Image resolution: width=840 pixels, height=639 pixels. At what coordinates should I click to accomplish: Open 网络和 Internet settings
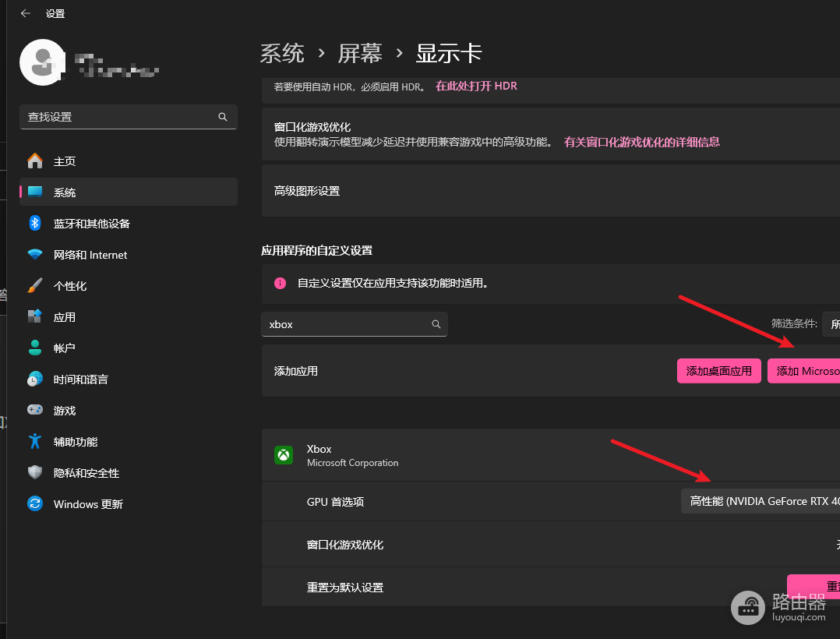(129, 254)
